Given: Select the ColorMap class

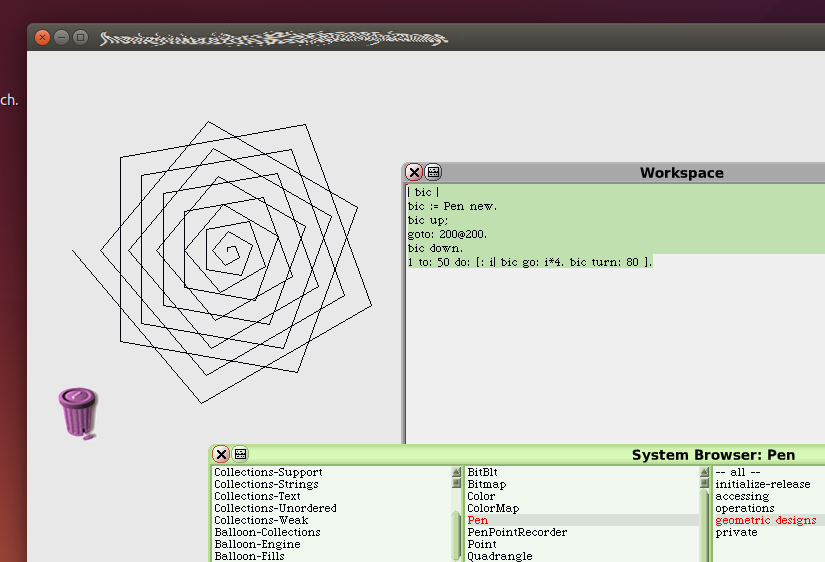Looking at the screenshot, I should click(x=493, y=508).
